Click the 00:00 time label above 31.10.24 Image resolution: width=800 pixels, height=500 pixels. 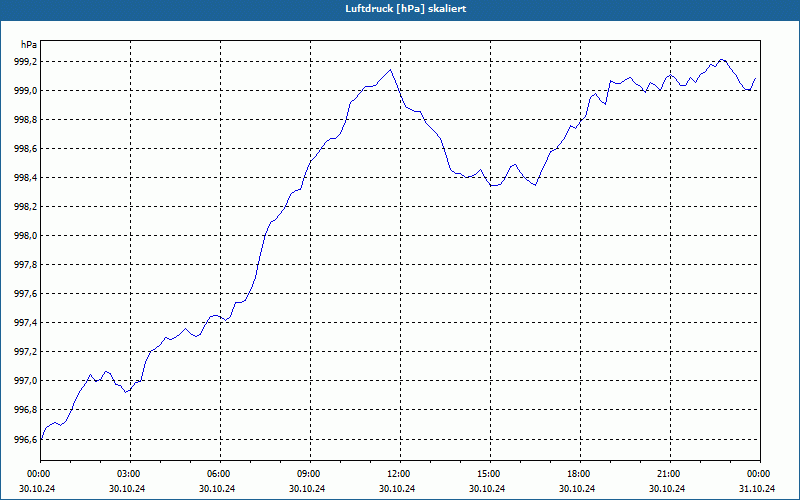pyautogui.click(x=760, y=474)
